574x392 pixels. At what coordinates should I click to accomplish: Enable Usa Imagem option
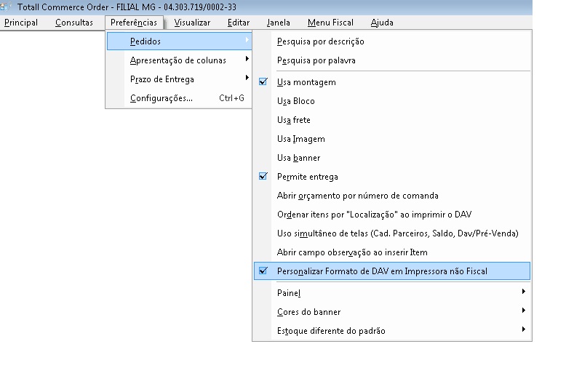click(392, 139)
